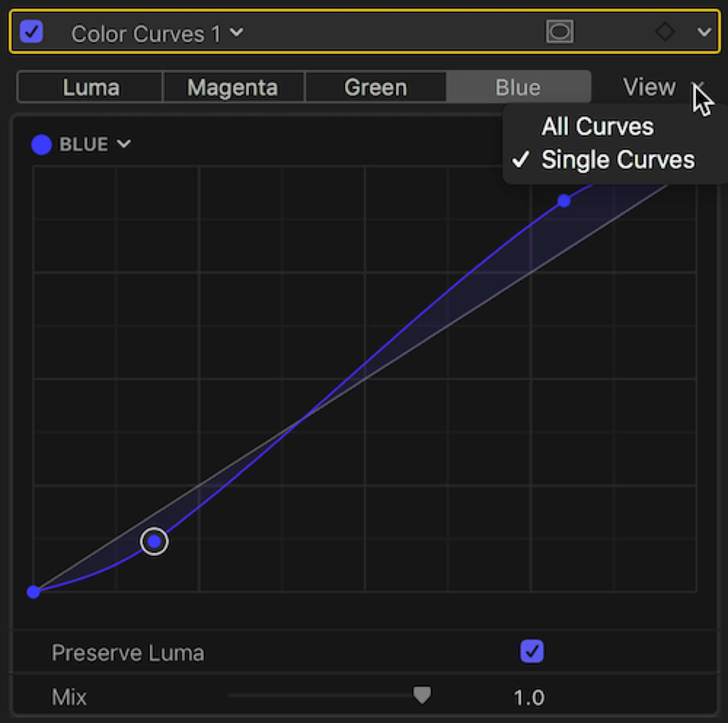Select the upper curve control point
Image resolution: width=728 pixels, height=723 pixels.
[x=564, y=201]
